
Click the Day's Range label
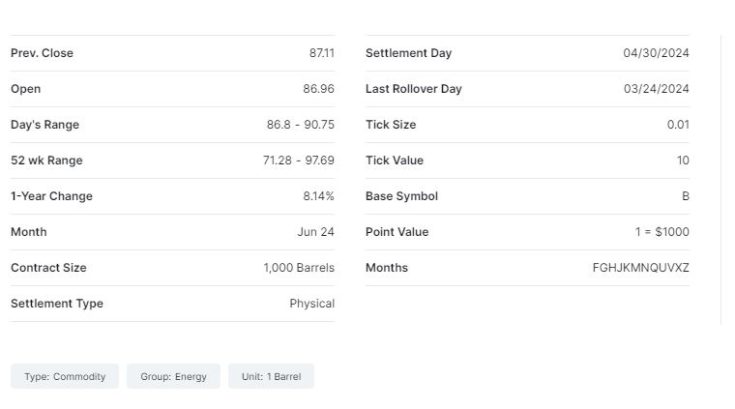point(45,125)
